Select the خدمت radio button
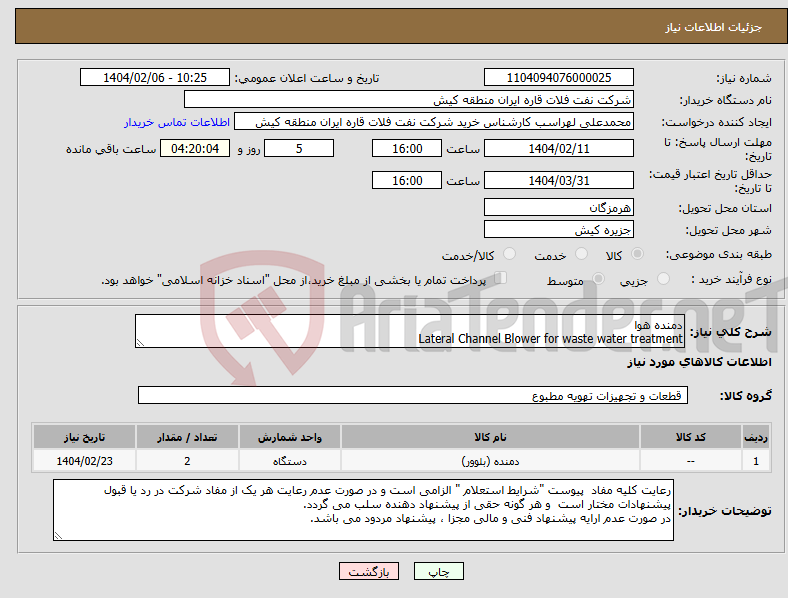788x598 pixels. click(x=581, y=254)
